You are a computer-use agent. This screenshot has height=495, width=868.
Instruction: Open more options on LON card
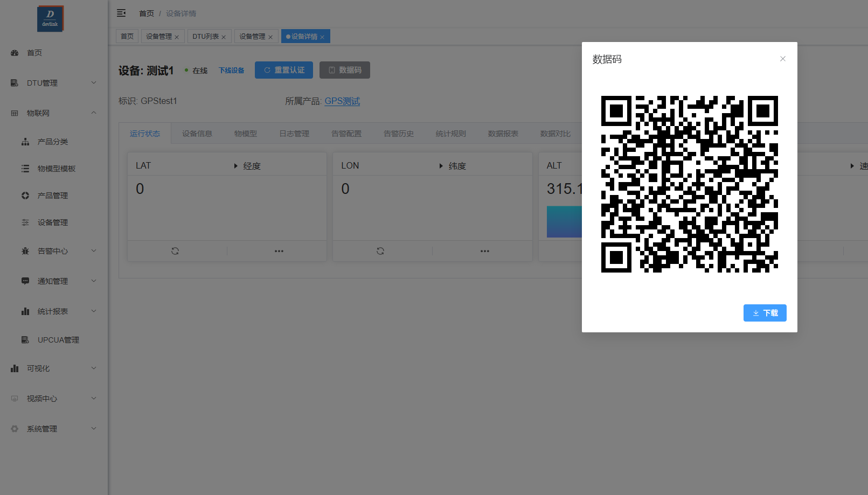coord(485,251)
